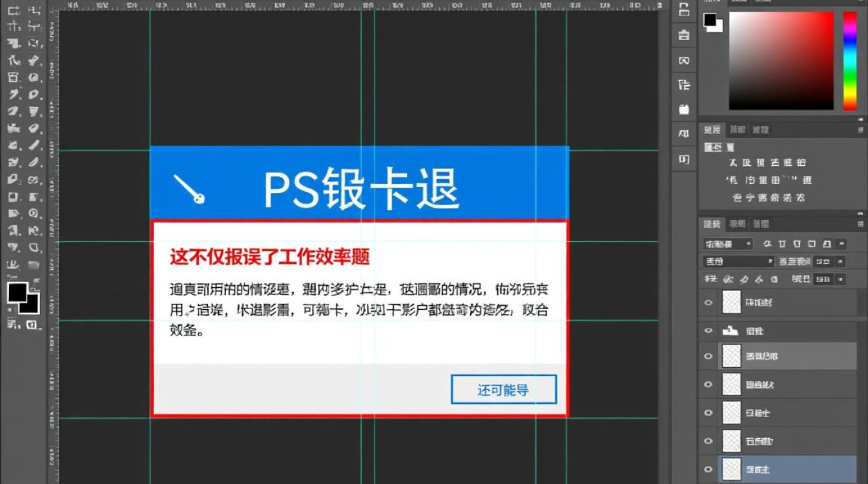The height and width of the screenshot is (484, 868).
Task: Select the second tab of the Layers panel group
Action: (737, 224)
